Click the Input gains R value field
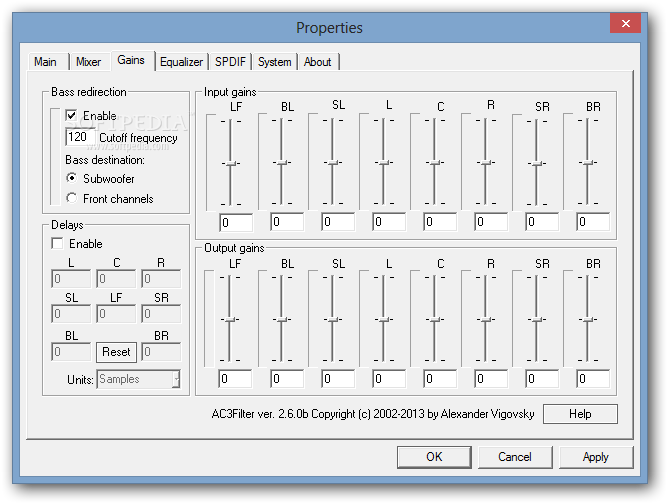The width and height of the screenshot is (668, 504). (x=491, y=222)
